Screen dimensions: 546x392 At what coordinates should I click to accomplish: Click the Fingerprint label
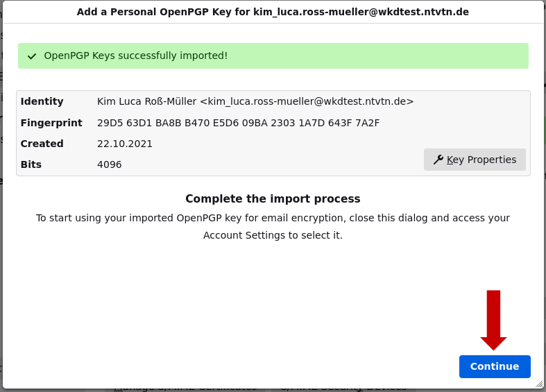51,123
